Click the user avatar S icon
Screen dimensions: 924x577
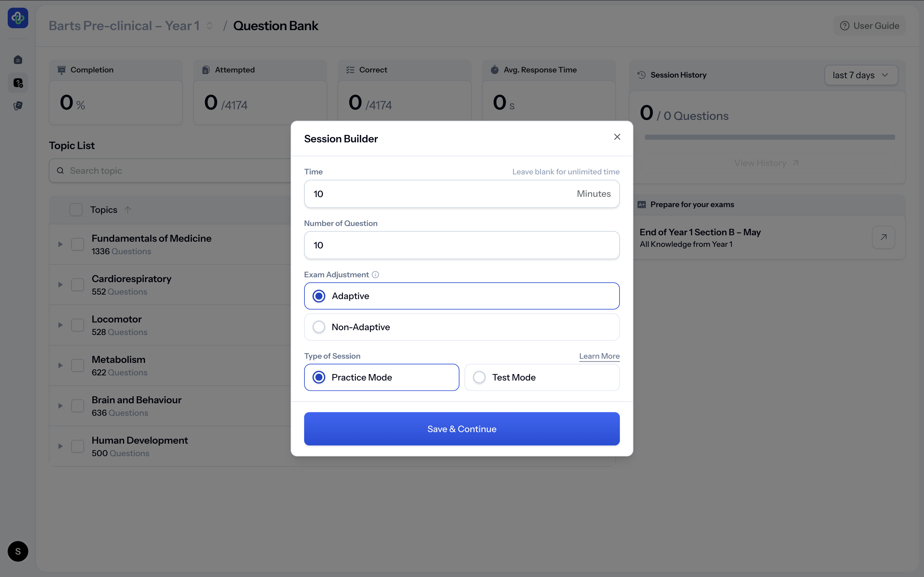pos(18,551)
